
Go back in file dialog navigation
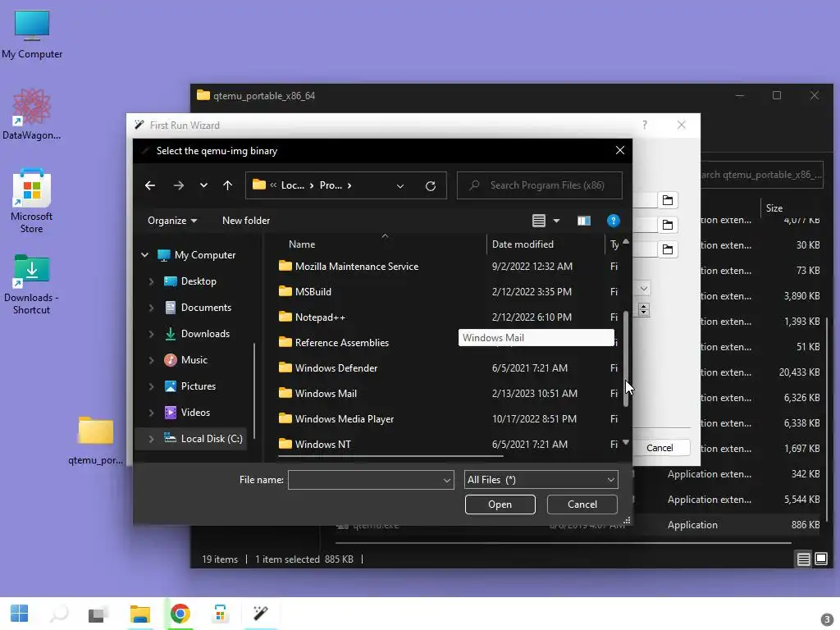tap(150, 185)
